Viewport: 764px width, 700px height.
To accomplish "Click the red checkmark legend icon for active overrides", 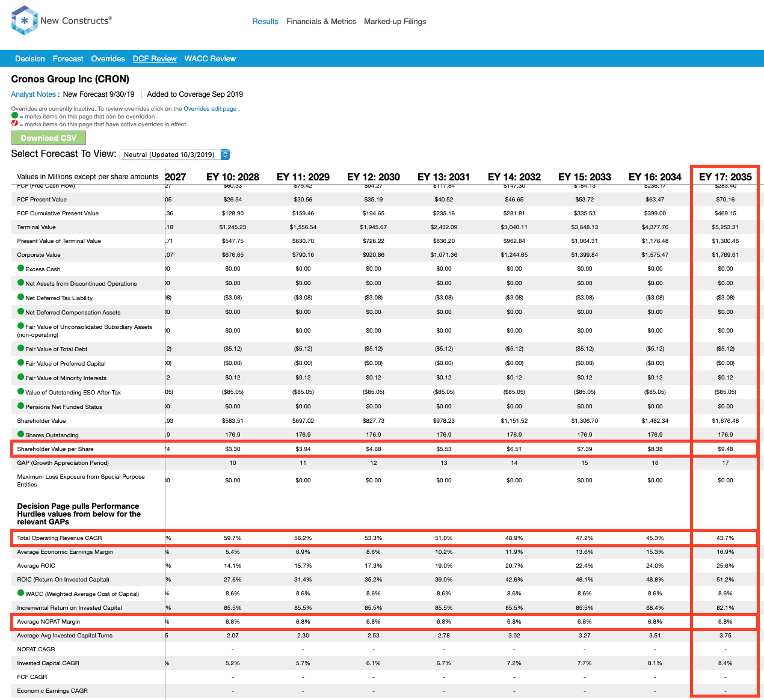I will pyautogui.click(x=14, y=123).
